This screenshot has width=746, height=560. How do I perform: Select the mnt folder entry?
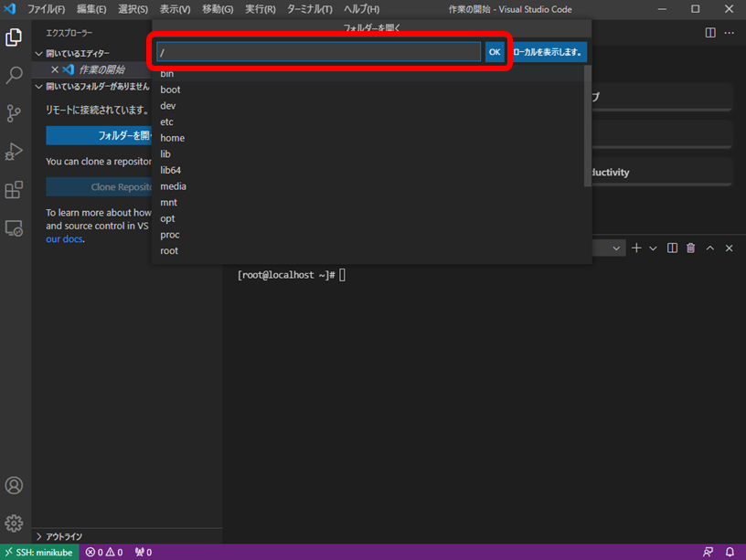coord(368,203)
